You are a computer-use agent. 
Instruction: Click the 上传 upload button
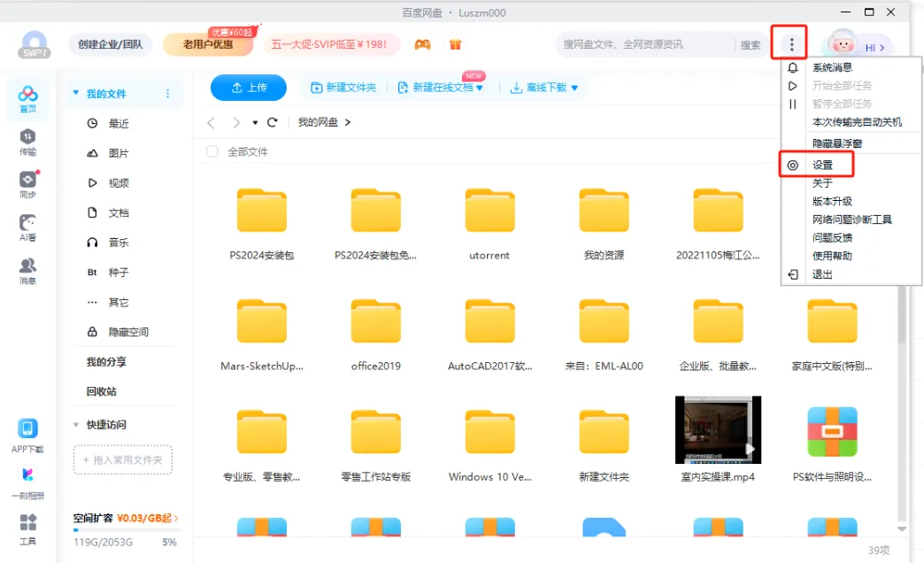pos(249,88)
